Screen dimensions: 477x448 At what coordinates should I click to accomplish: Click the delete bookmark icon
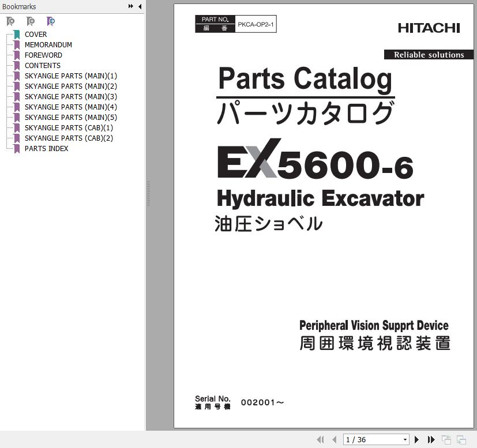click(10, 21)
